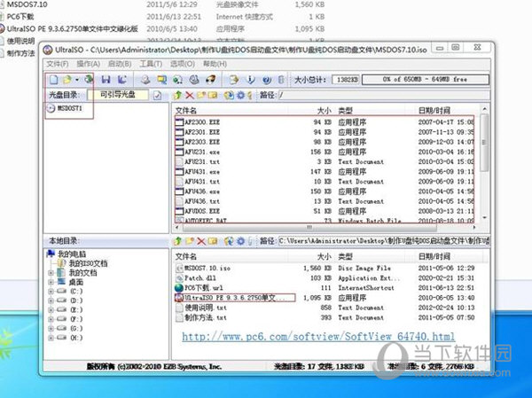
Task: Expand the (D:) drive node
Action: [51, 300]
